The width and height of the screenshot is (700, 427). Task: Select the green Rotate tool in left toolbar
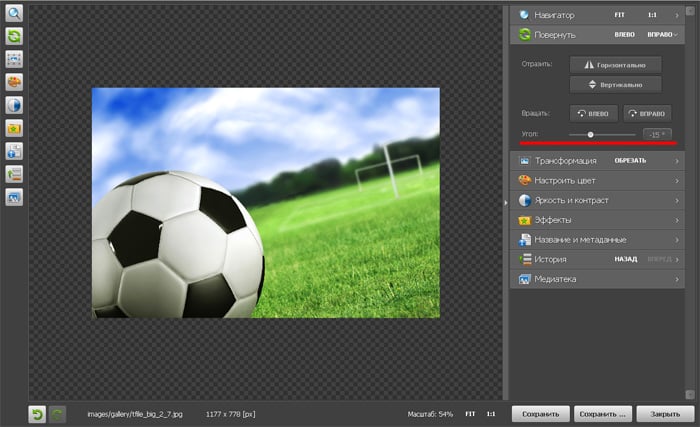(14, 37)
